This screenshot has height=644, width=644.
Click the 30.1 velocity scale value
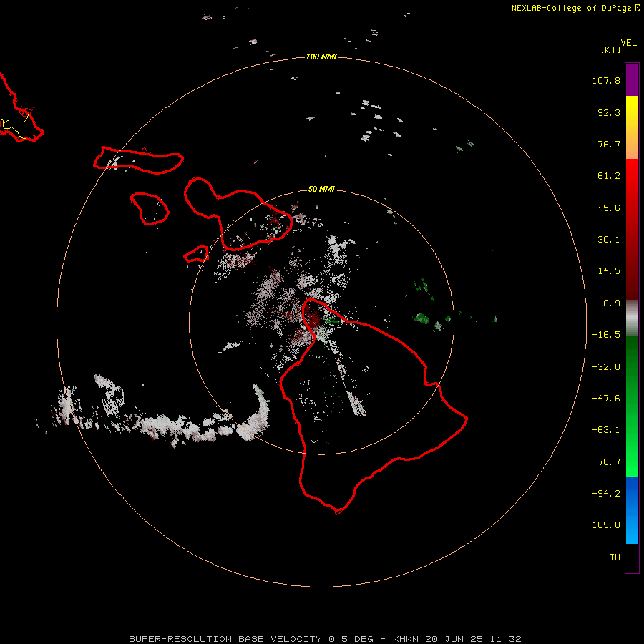(x=609, y=240)
